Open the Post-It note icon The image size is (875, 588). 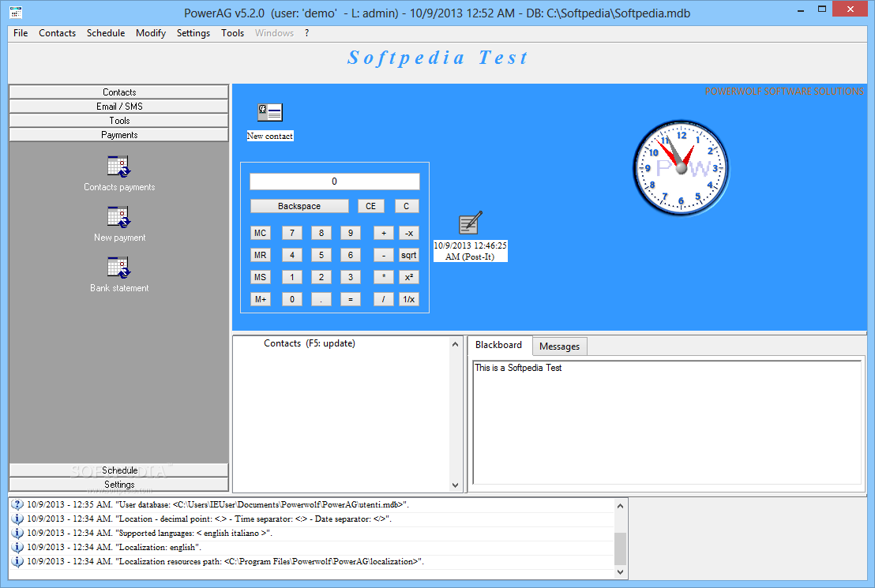[x=471, y=223]
